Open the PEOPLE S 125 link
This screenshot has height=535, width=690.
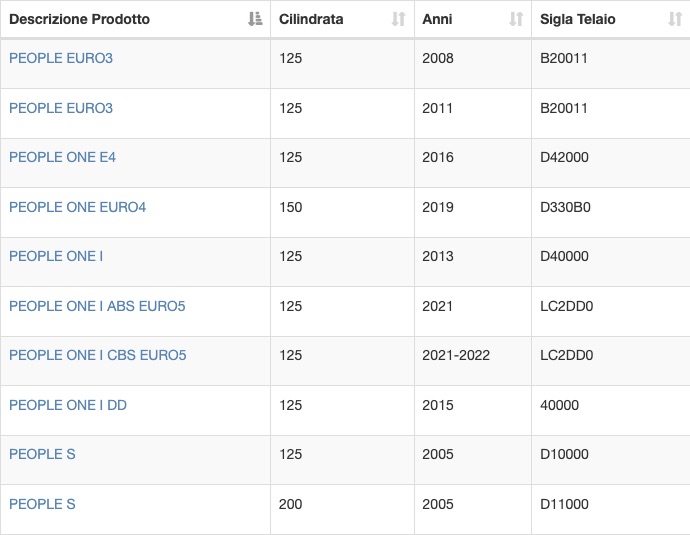42,454
